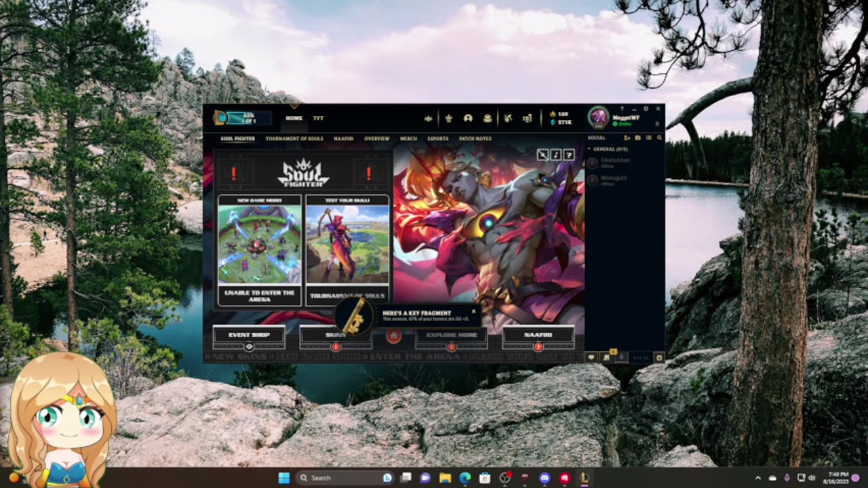Toggle animation button on Soul Fighter splash

click(x=542, y=155)
